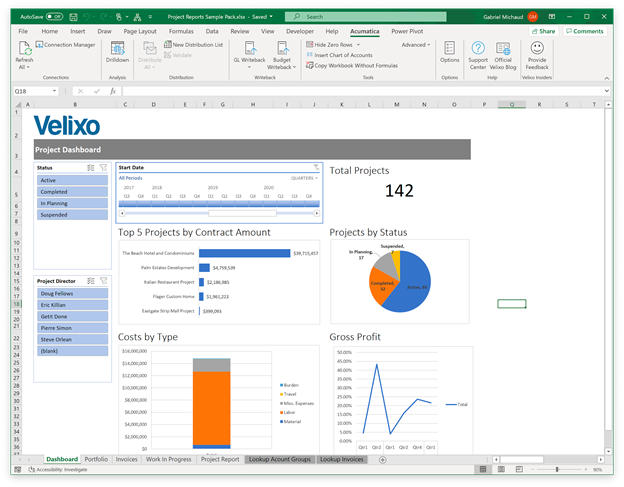Toggle the Pierre Simon director filter
This screenshot has width=624, height=487.
coord(72,328)
